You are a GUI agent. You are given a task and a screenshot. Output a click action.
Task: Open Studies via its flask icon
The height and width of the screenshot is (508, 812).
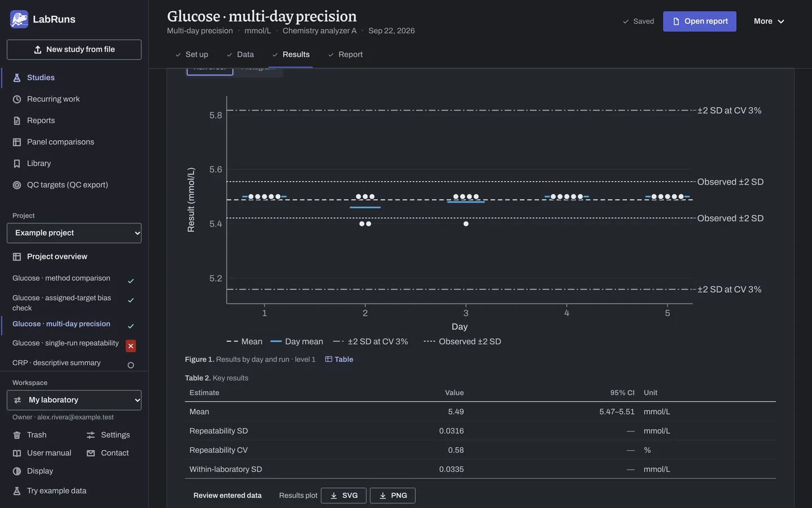[17, 77]
